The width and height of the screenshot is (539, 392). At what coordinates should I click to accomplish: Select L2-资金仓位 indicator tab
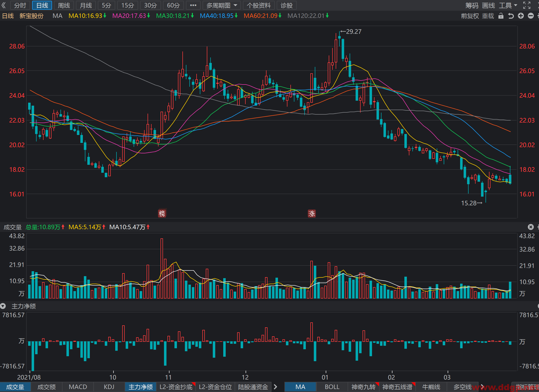pyautogui.click(x=215, y=387)
